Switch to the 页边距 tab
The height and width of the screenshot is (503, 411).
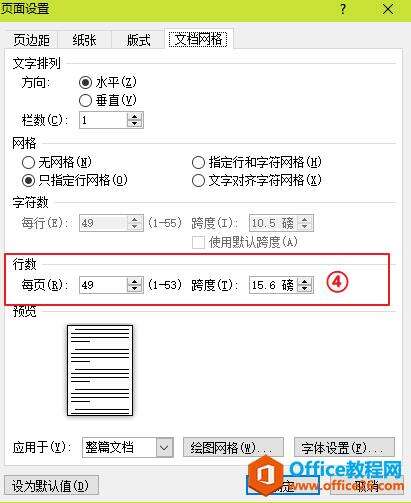[31, 40]
